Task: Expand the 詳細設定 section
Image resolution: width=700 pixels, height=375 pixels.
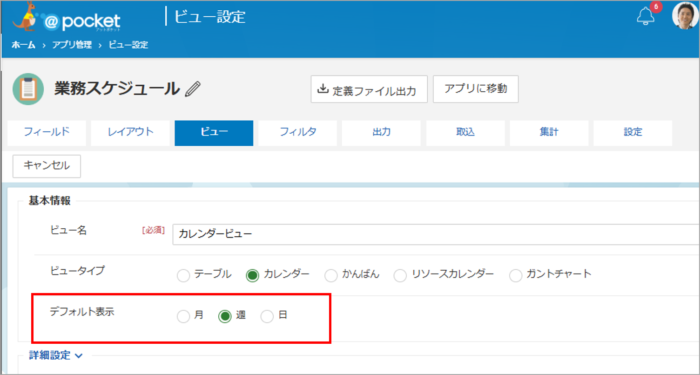Action: (56, 355)
